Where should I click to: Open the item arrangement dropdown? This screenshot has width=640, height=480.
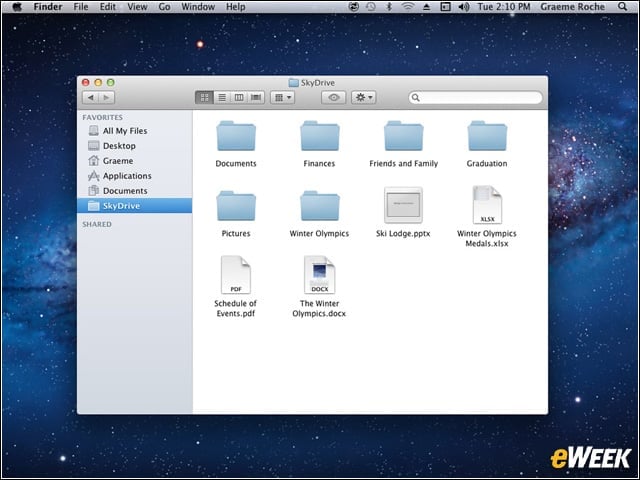point(282,98)
